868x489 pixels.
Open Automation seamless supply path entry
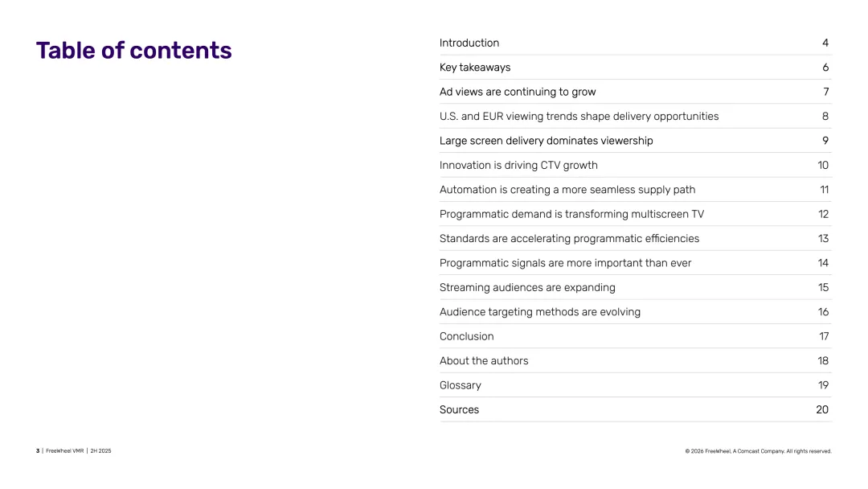pos(567,190)
